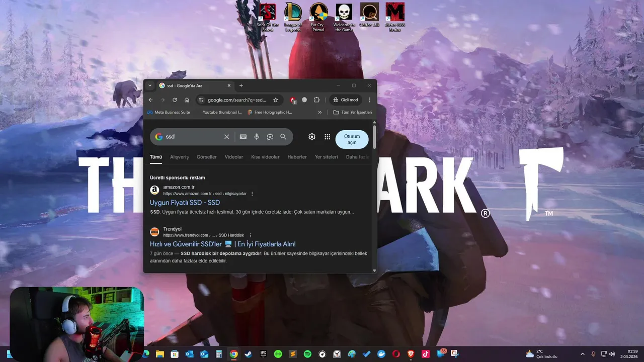Open the globe extension icon
The width and height of the screenshot is (644, 362).
pyautogui.click(x=304, y=100)
